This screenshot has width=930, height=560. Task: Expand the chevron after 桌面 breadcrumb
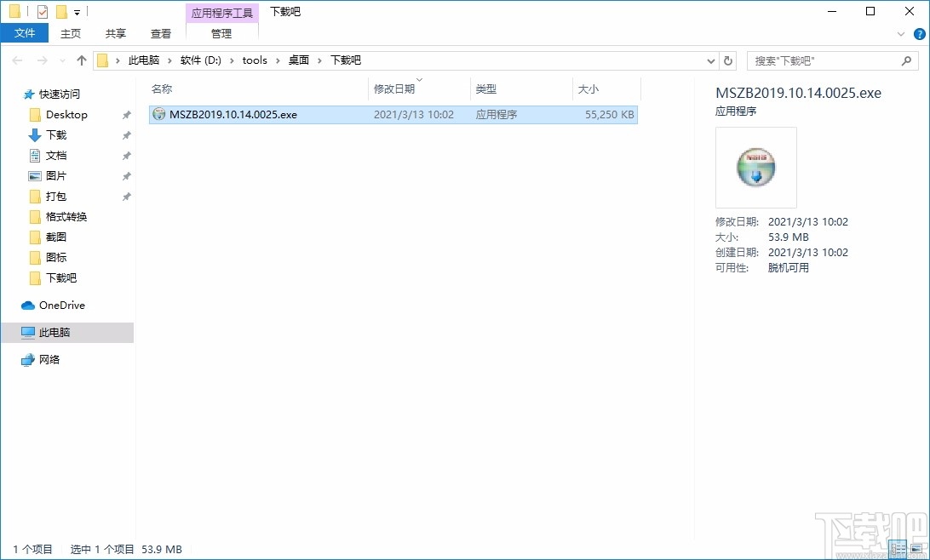pyautogui.click(x=319, y=60)
